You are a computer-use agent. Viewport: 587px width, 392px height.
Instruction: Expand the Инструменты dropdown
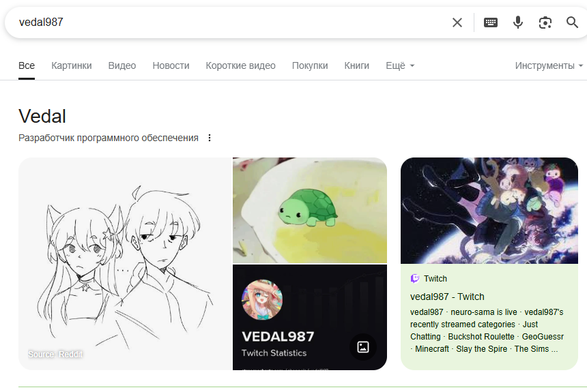point(549,66)
